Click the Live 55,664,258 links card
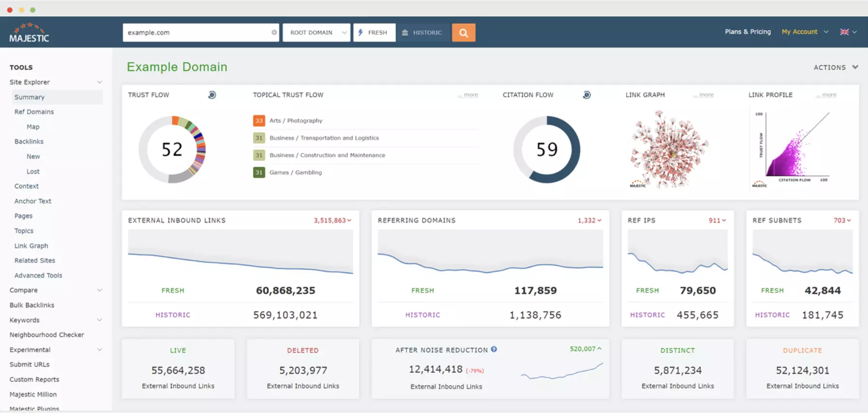This screenshot has height=413, width=868. 178,369
